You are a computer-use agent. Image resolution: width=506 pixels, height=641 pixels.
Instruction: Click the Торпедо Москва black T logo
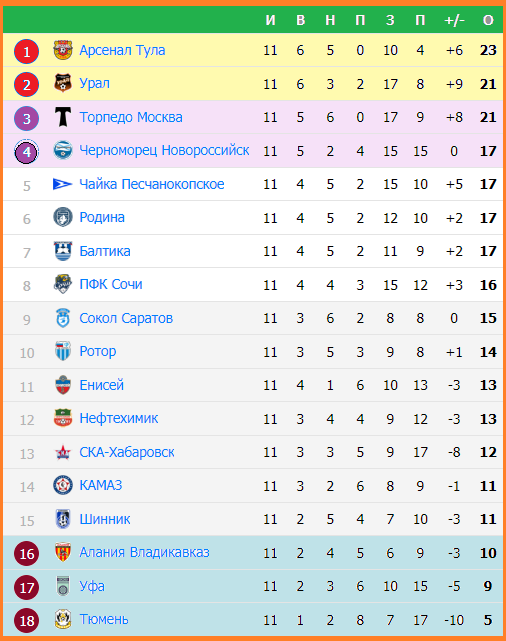click(63, 117)
